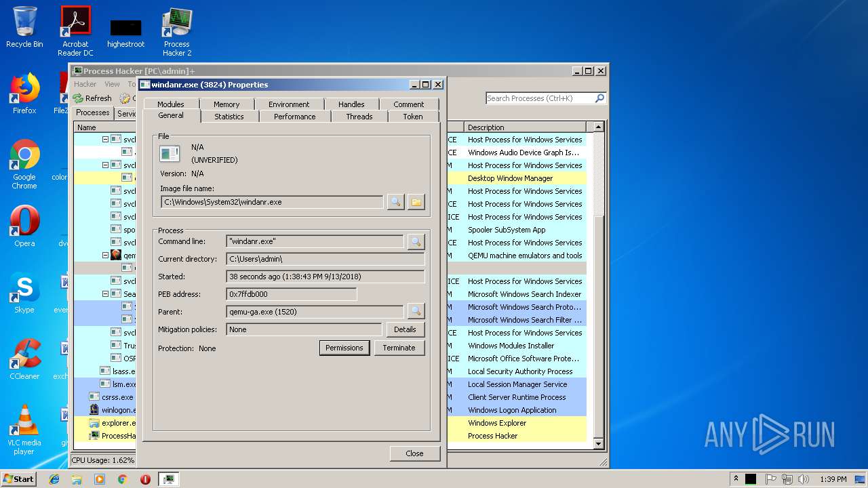The image size is (868, 488).
Task: Open highestroot desktop item
Action: pyautogui.click(x=125, y=33)
